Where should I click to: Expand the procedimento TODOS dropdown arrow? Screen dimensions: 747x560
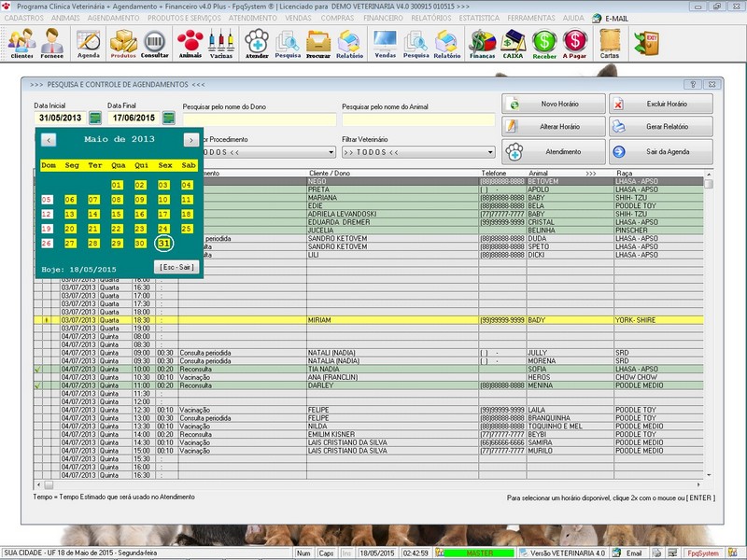pos(331,152)
